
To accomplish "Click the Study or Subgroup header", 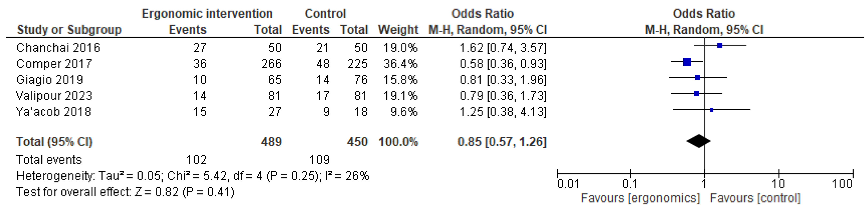I will 69,30.
